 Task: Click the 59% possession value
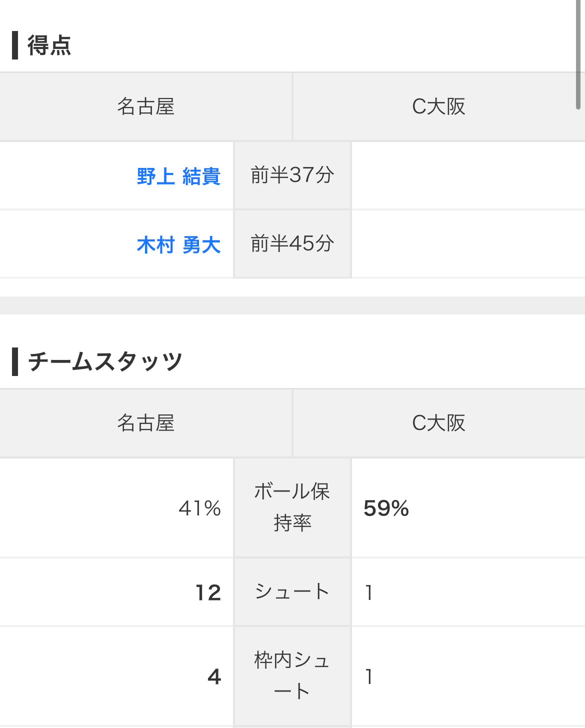(386, 508)
